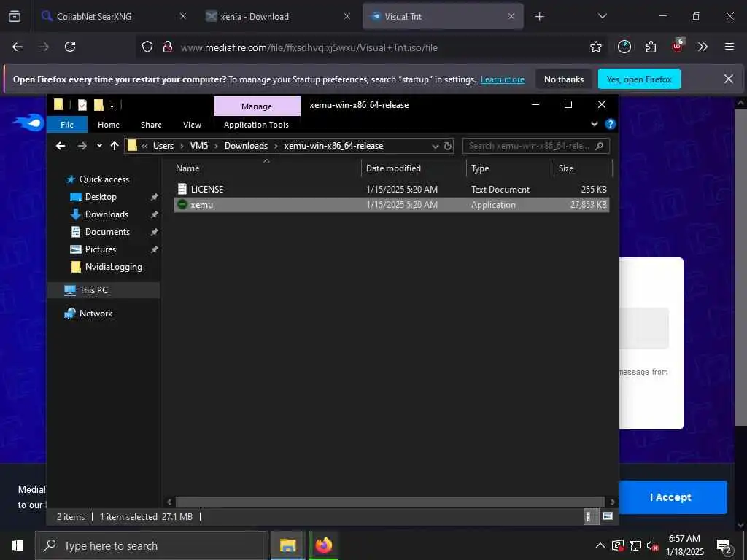The height and width of the screenshot is (560, 747).
Task: Open the Firefox hamburger application menu
Action: [729, 47]
